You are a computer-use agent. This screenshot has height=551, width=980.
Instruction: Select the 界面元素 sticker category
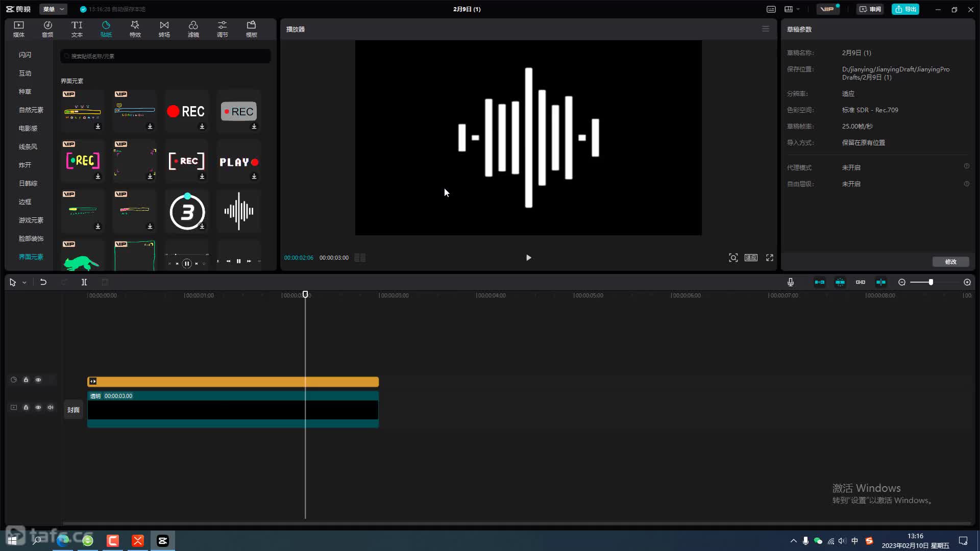pos(31,257)
